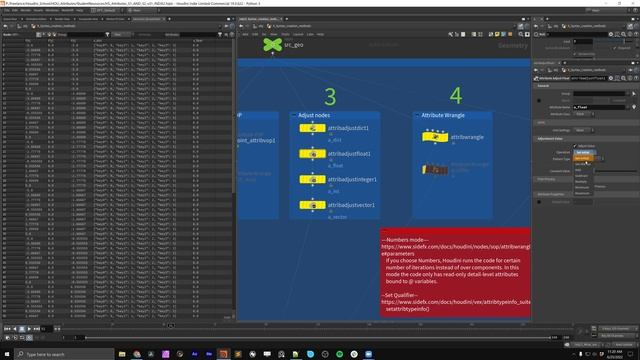The image size is (640, 360).
Task: Open the View dropdown in geometry spreadsheet
Action: 121,35
